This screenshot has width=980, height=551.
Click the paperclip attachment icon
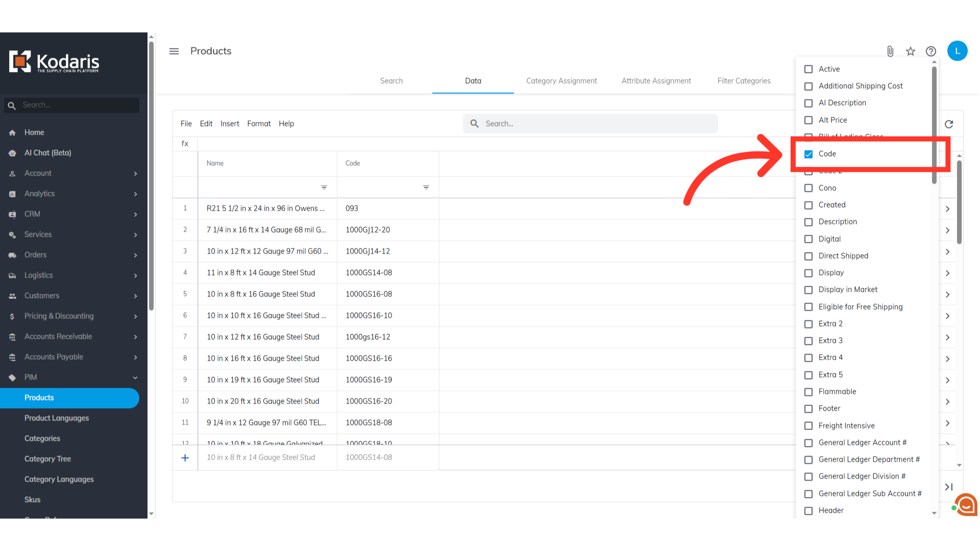point(890,51)
